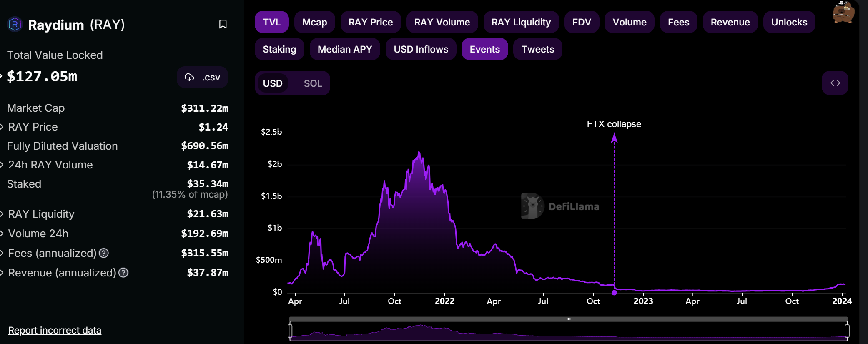The image size is (868, 344).
Task: Expand the Volume 24h row
Action: click(2, 234)
